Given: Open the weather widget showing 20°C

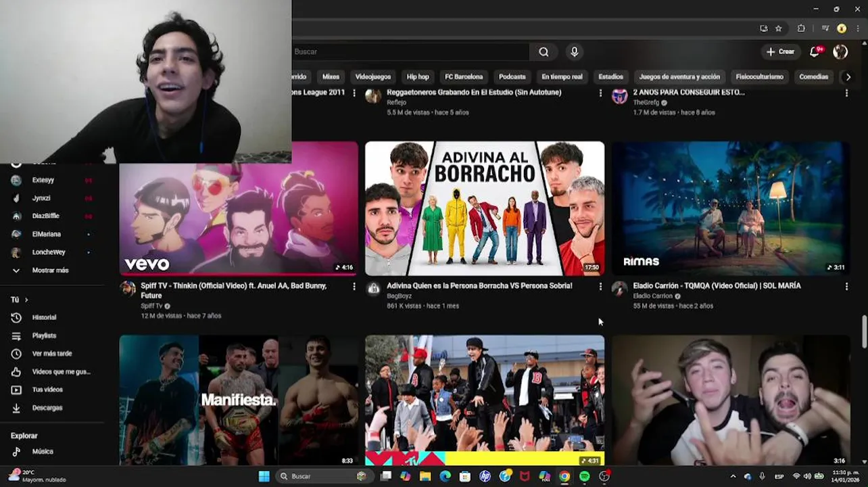Looking at the screenshot, I should [37, 476].
